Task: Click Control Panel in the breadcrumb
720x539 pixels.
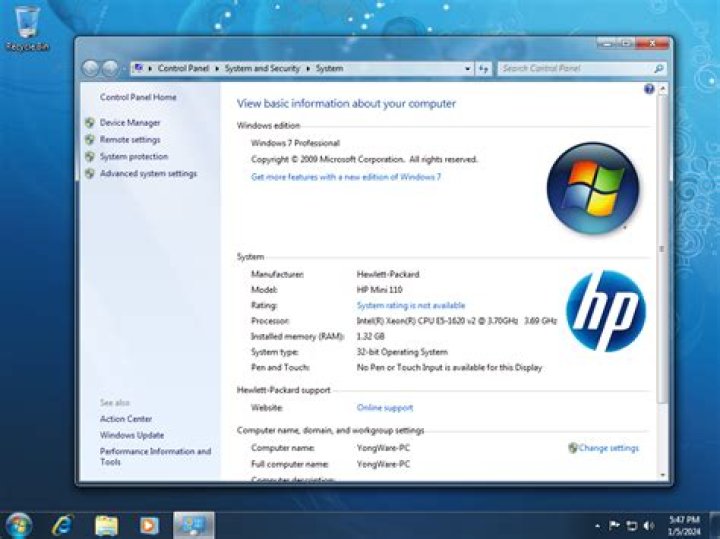Action: (183, 68)
